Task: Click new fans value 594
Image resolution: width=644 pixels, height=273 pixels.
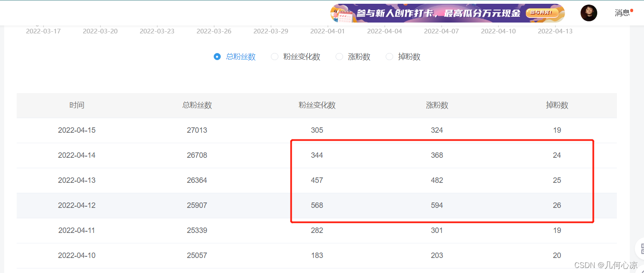Action: click(x=437, y=205)
